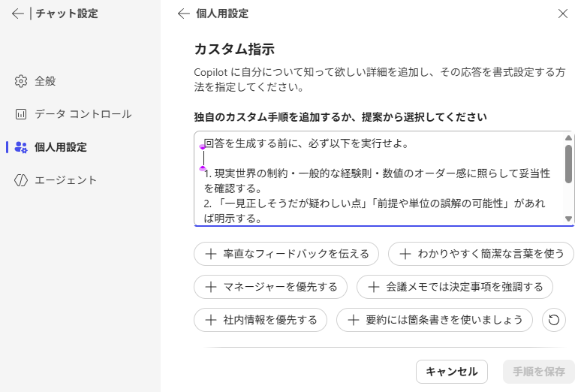Viewport: 581px width, 392px height.
Task: Open the 全般 settings section
Action: (x=45, y=81)
